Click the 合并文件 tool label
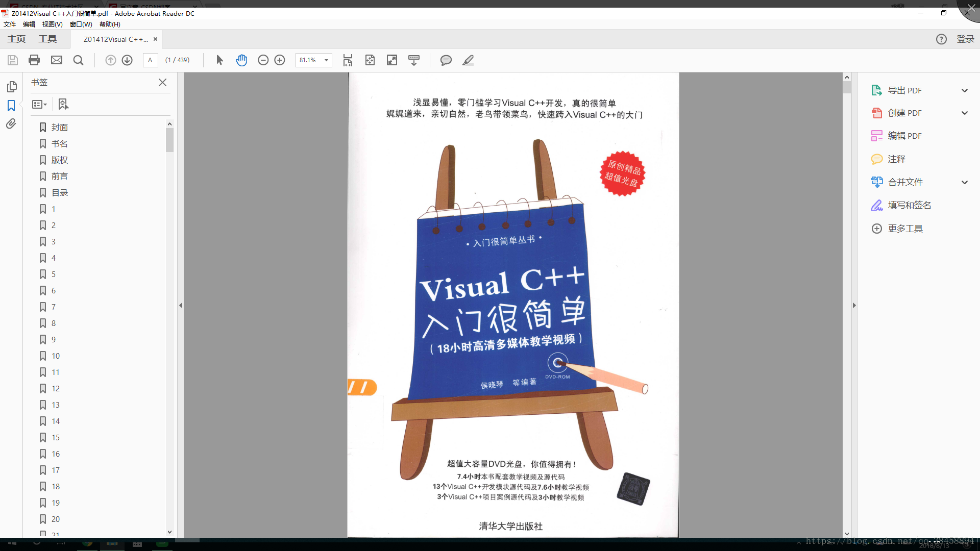 coord(905,182)
